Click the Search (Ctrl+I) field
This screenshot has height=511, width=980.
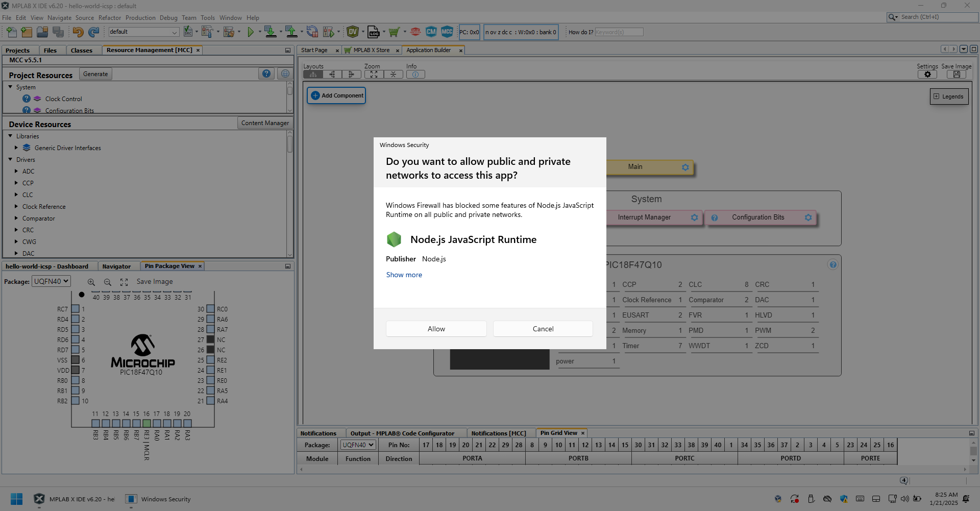(x=932, y=17)
